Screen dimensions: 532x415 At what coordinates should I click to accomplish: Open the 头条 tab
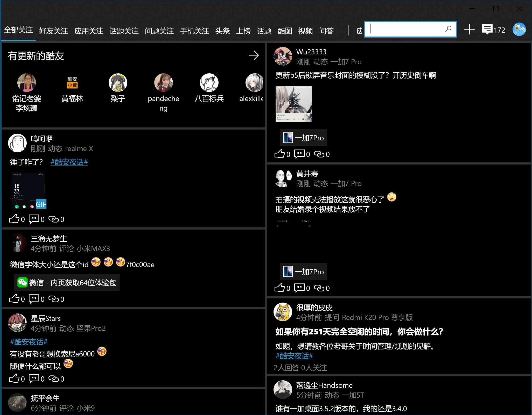pyautogui.click(x=222, y=31)
